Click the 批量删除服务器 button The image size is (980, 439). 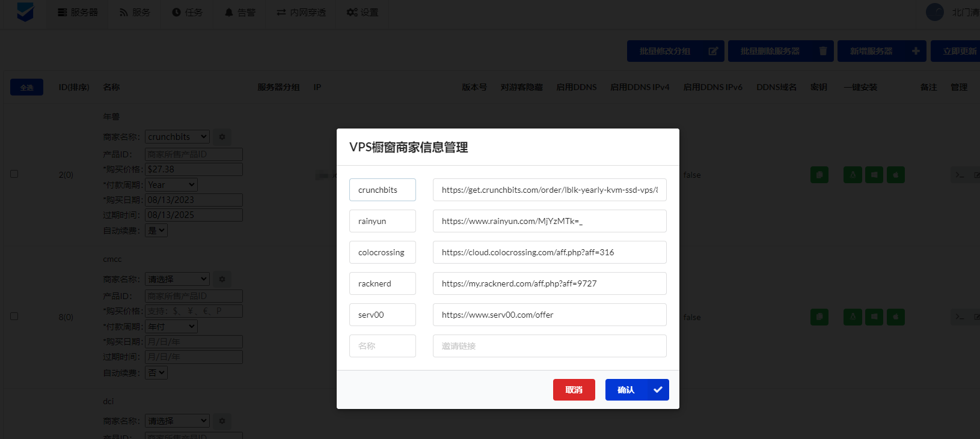pyautogui.click(x=781, y=51)
